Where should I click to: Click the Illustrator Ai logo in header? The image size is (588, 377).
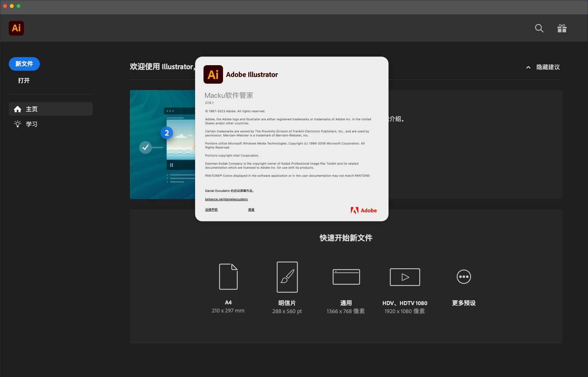pyautogui.click(x=16, y=28)
